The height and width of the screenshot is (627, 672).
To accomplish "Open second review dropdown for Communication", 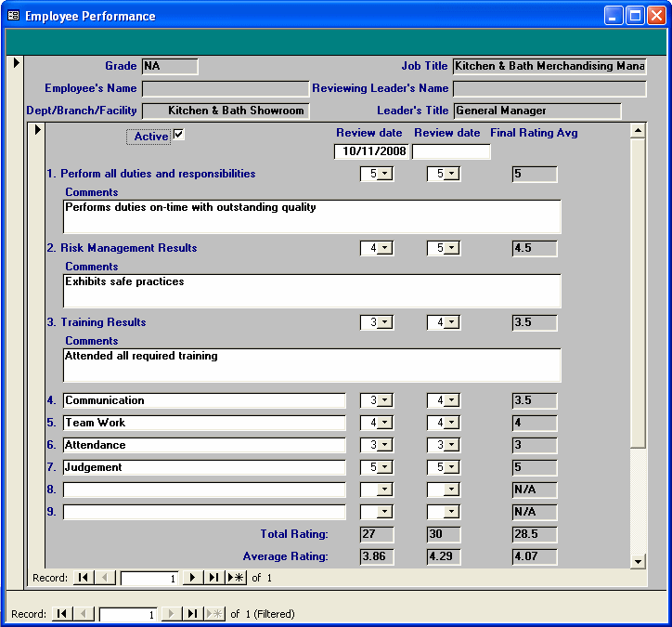I will point(452,400).
